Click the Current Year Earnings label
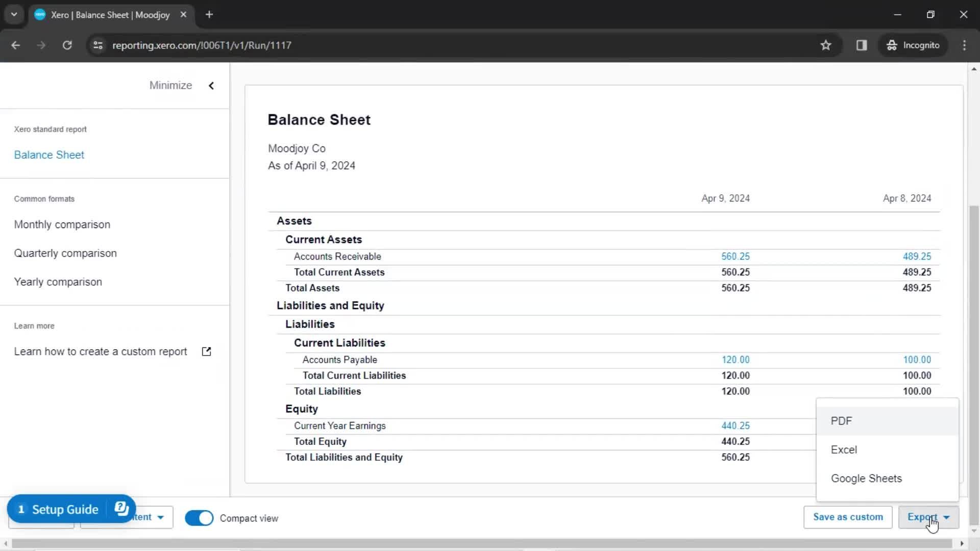 tap(339, 425)
